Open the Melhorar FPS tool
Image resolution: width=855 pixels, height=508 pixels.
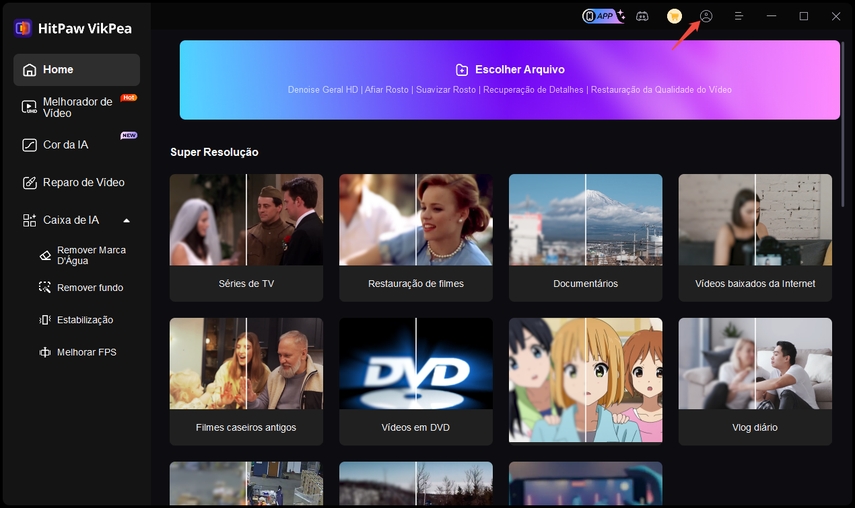(84, 352)
